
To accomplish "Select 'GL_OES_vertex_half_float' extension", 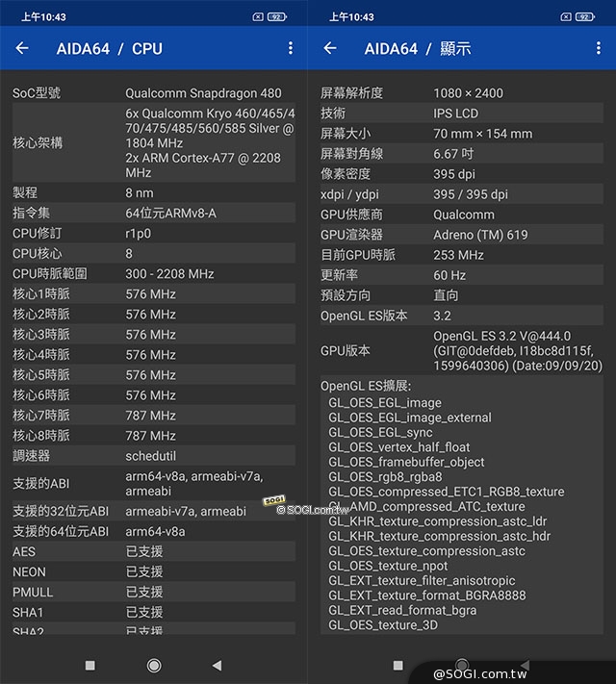I will 399,447.
